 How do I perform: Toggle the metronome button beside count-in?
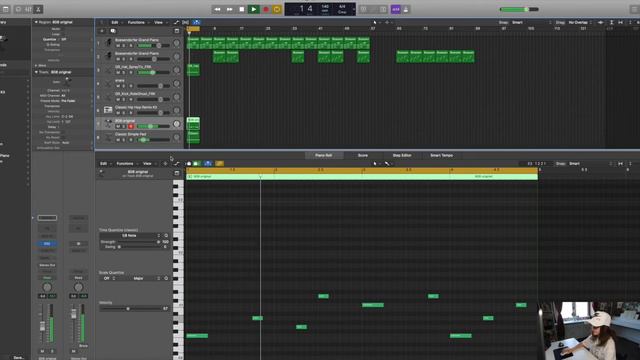click(406, 9)
